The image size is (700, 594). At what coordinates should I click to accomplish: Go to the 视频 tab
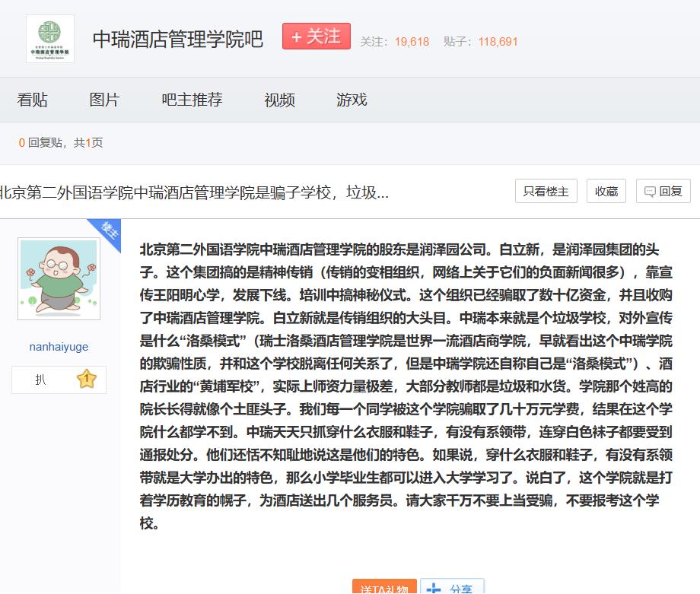(x=279, y=100)
